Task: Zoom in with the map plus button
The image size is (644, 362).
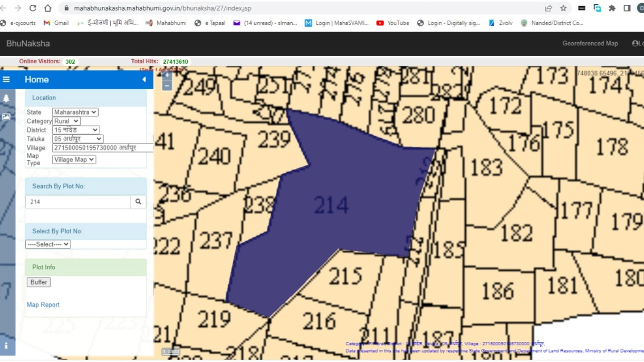Action: coord(167,75)
